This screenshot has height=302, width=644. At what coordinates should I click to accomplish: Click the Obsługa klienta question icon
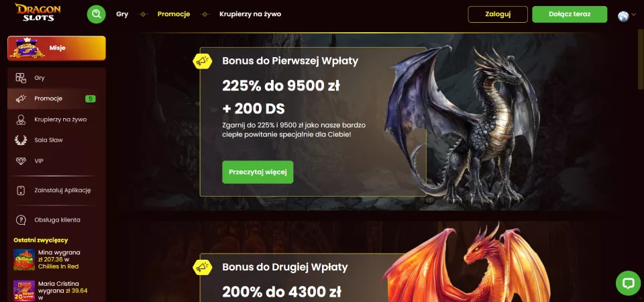21,220
